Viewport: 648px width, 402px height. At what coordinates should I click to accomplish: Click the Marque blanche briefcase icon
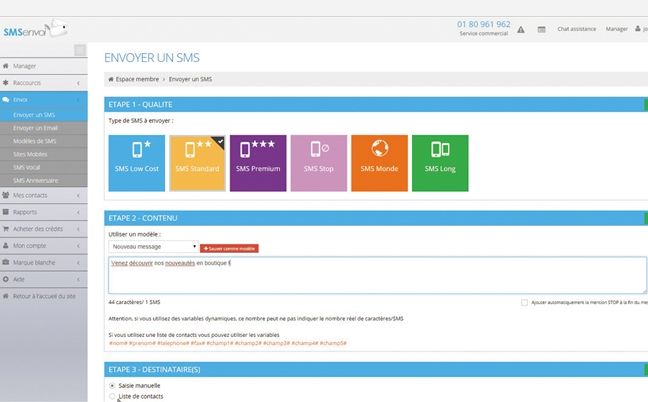pyautogui.click(x=5, y=262)
